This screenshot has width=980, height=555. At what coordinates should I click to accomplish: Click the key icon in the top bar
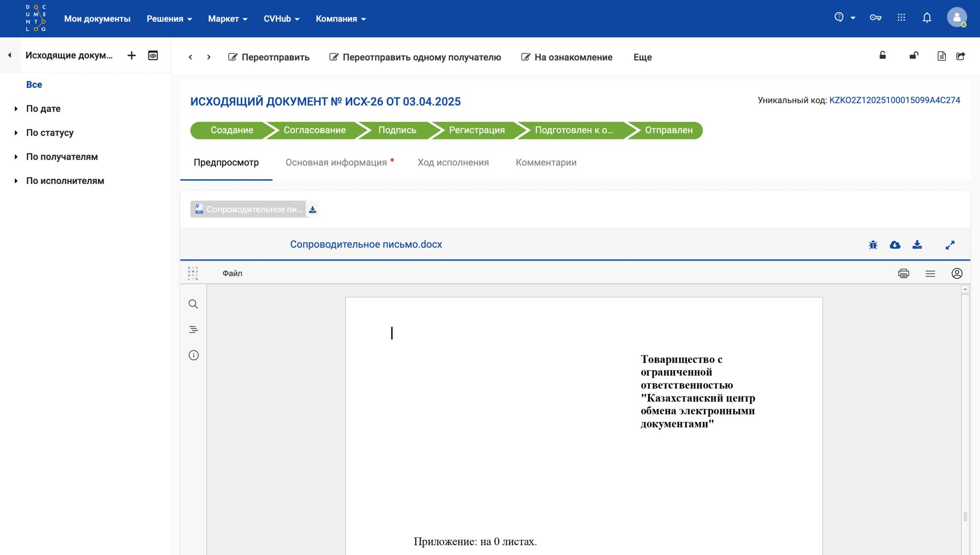click(875, 18)
